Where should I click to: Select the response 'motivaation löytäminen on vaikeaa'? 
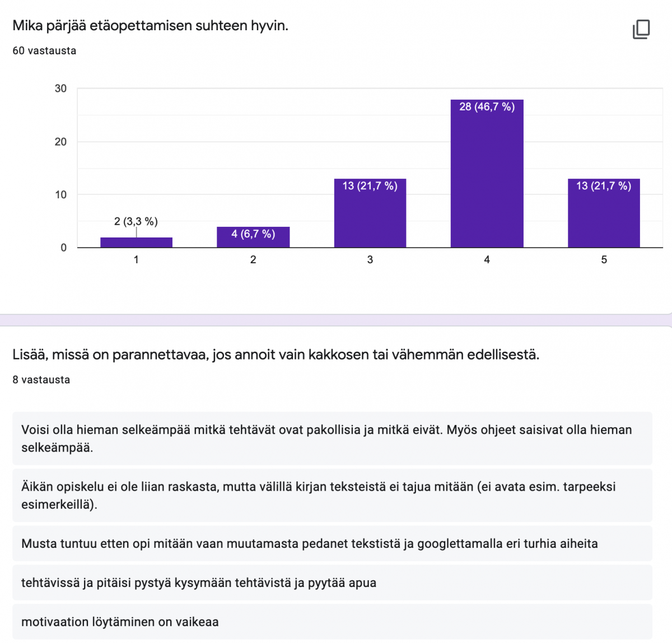point(332,622)
